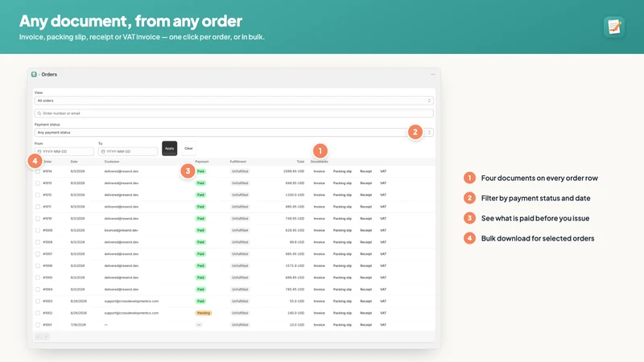Click order number #1006

pos(47,266)
